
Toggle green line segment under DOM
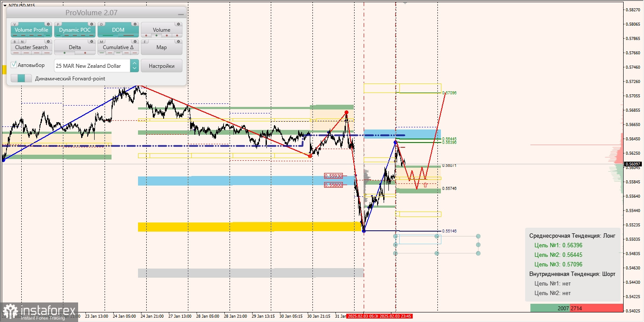[x=108, y=36]
